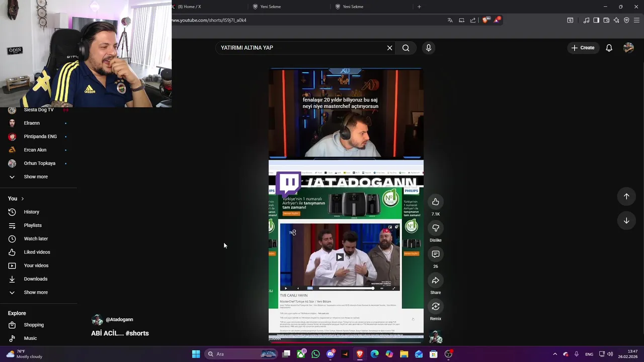Open the Windows Start menu
The height and width of the screenshot is (362, 644).
196,354
